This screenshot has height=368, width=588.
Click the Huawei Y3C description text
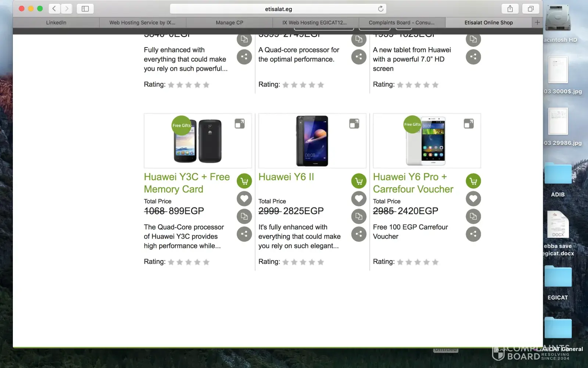tap(184, 237)
